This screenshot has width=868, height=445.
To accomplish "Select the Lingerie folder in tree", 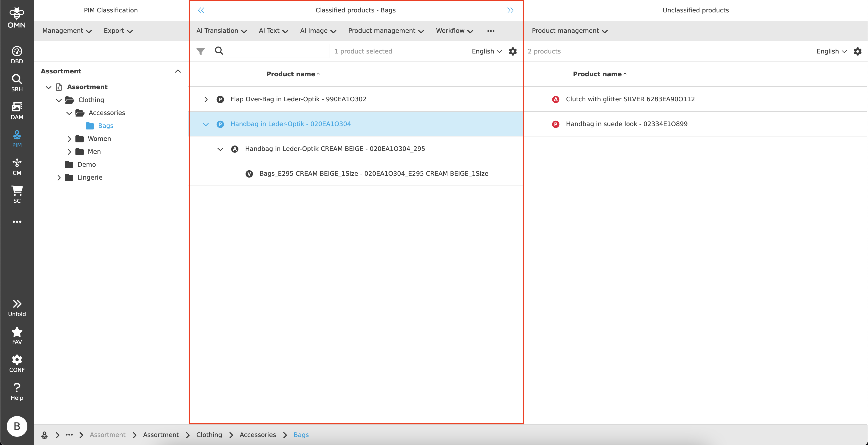I will tap(90, 177).
